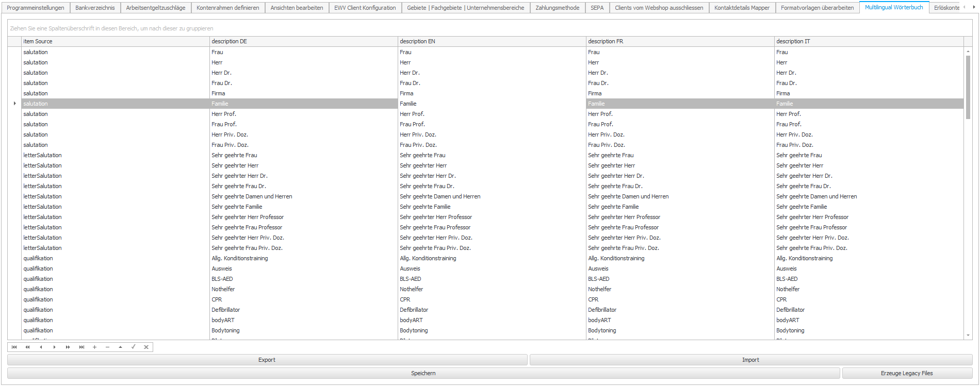
Task: Jump to first record in navigator
Action: click(x=14, y=347)
